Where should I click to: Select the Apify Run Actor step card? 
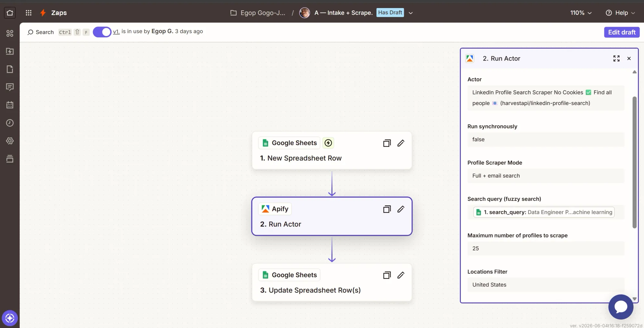click(x=332, y=216)
